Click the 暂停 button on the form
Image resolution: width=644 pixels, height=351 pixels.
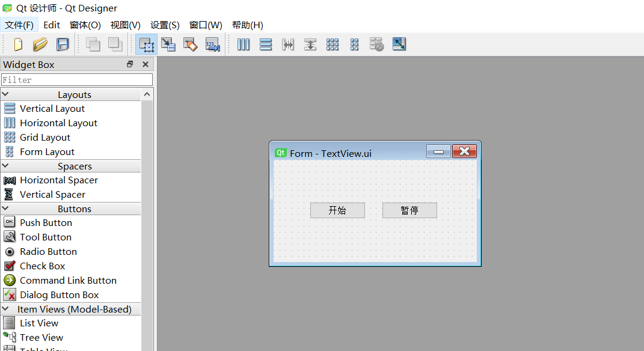pyautogui.click(x=409, y=210)
